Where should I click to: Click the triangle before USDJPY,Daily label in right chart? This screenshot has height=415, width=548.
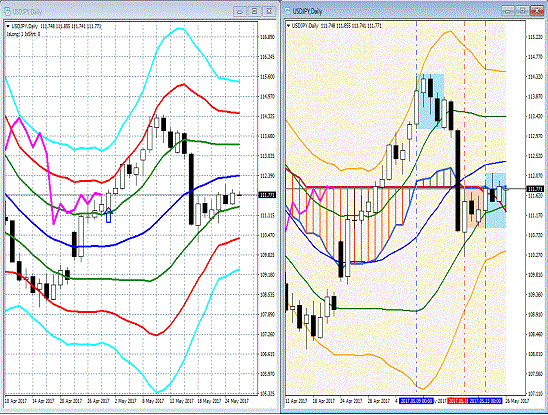click(288, 26)
